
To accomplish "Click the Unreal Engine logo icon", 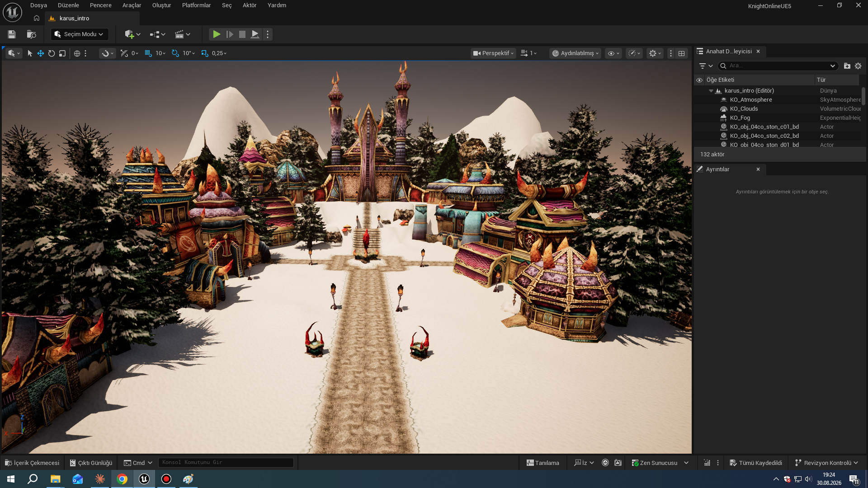I will [12, 12].
